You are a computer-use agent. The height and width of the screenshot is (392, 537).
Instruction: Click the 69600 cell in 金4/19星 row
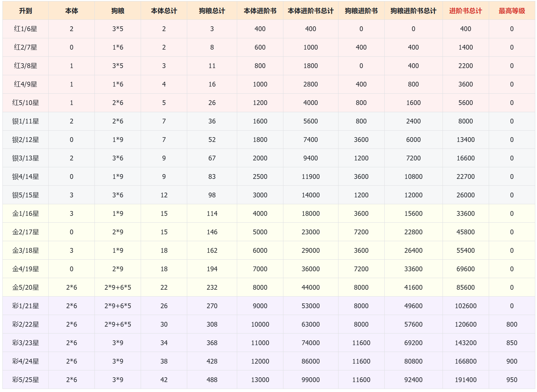point(465,269)
